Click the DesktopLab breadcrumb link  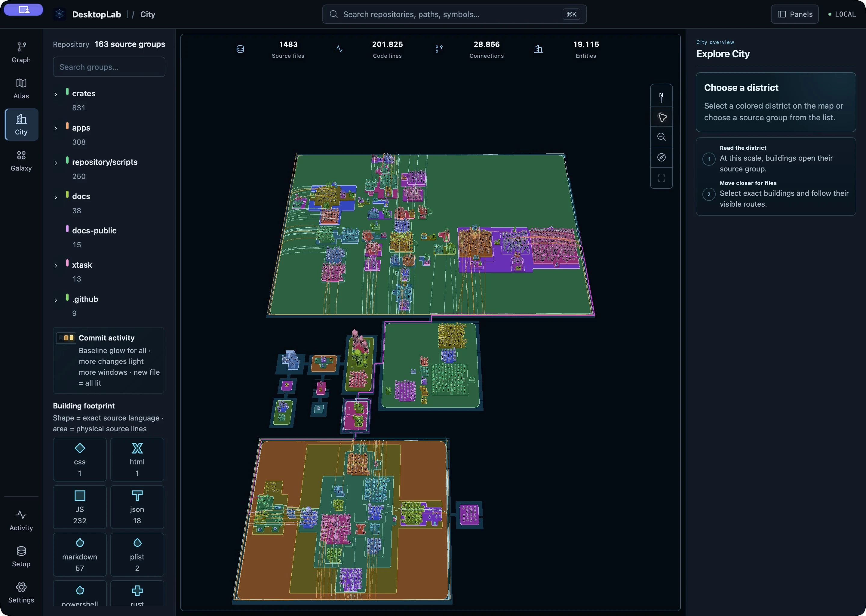96,14
